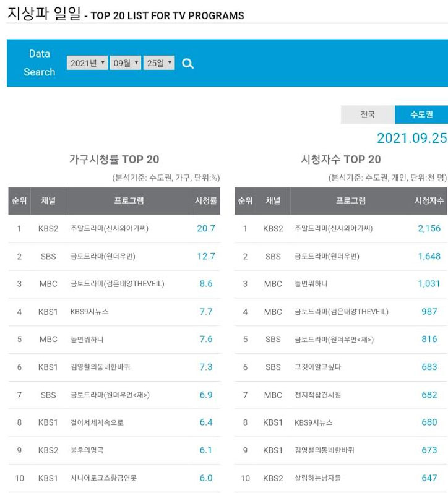Select viewer count 682
The height and width of the screenshot is (493, 448).
point(429,395)
